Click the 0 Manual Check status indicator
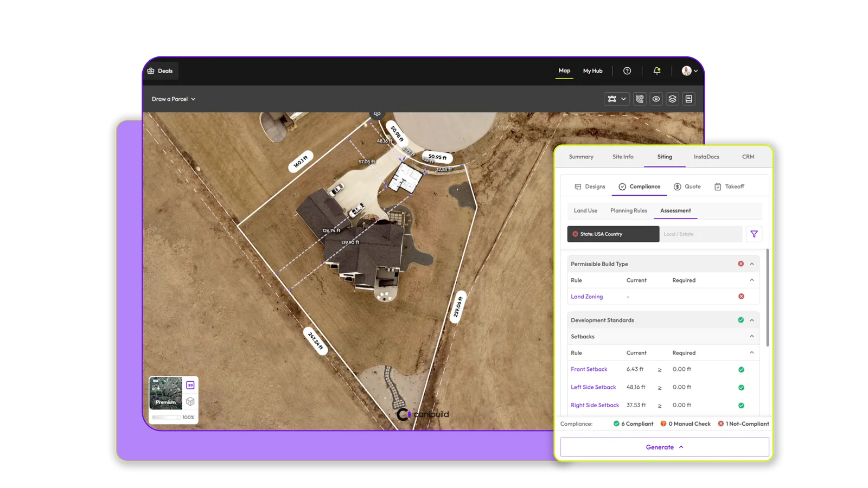The width and height of the screenshot is (868, 488). (685, 424)
